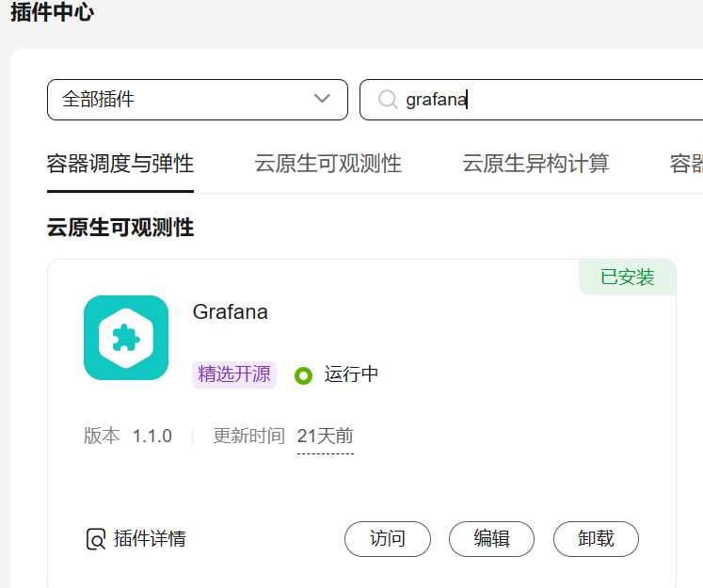The width and height of the screenshot is (703, 588).
Task: Select the 云原生可观测性 tab
Action: [x=328, y=164]
